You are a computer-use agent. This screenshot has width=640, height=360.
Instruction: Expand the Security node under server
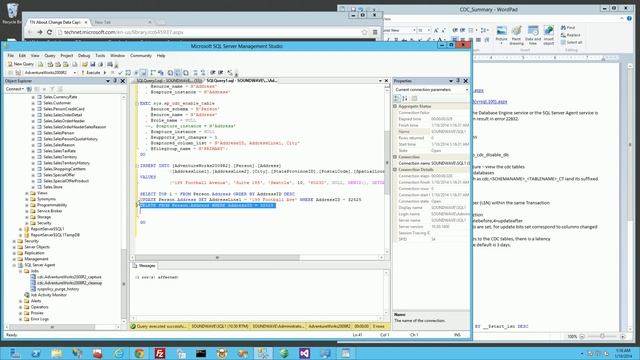click(15, 241)
